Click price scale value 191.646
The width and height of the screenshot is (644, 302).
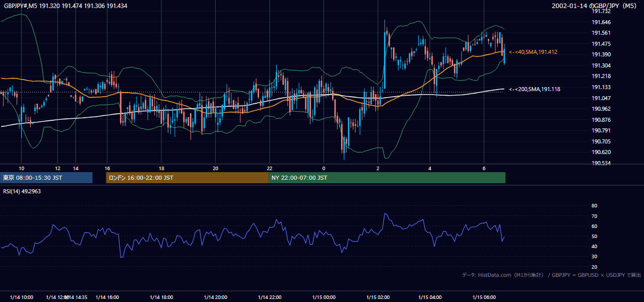click(602, 22)
